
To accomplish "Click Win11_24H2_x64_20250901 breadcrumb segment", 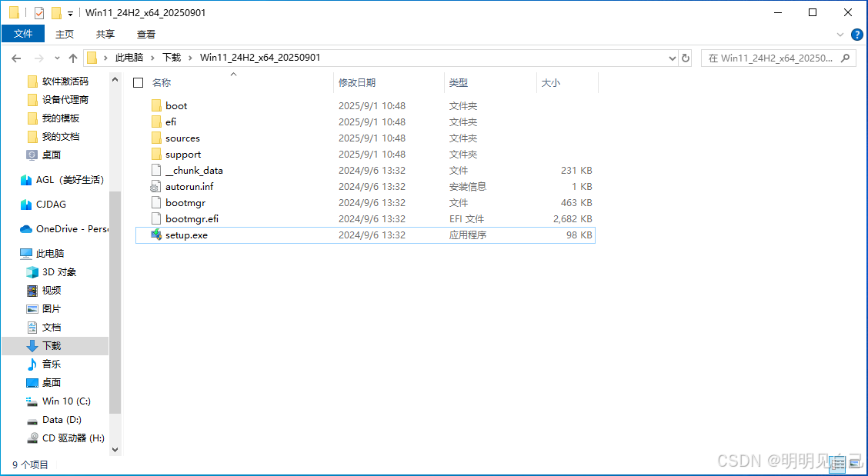I will (259, 58).
